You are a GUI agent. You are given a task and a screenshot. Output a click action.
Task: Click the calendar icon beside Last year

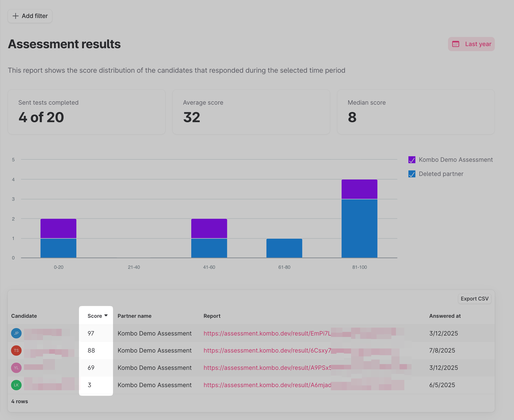pyautogui.click(x=456, y=44)
